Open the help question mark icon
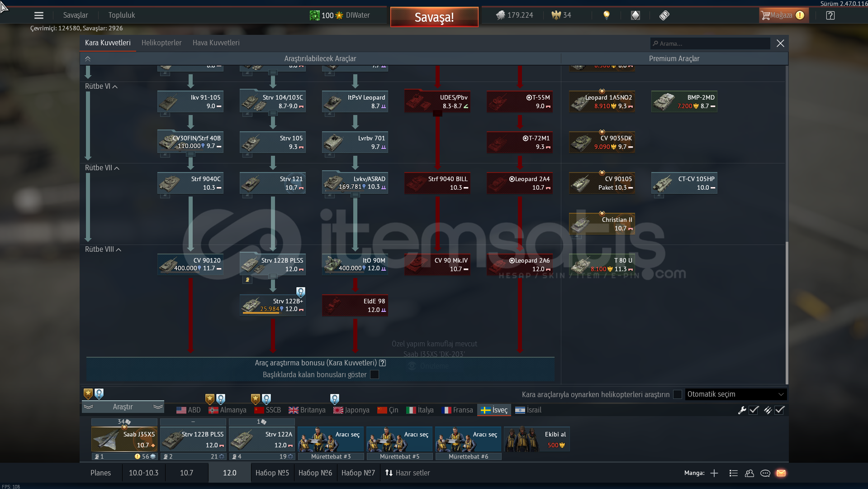Viewport: 868px width, 489px height. [830, 15]
